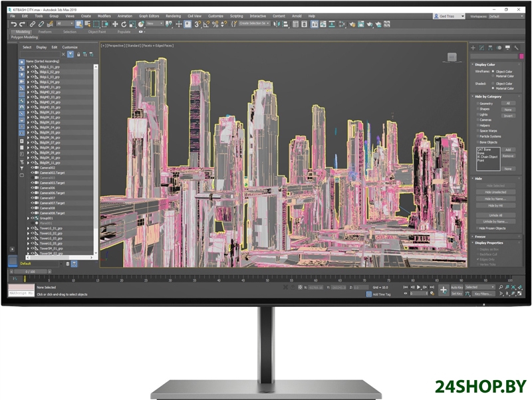Toggle the 3D Snaps icon

[198, 24]
